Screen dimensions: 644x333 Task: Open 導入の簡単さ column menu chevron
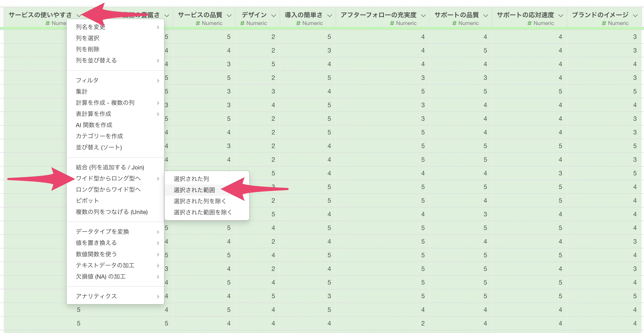click(330, 15)
